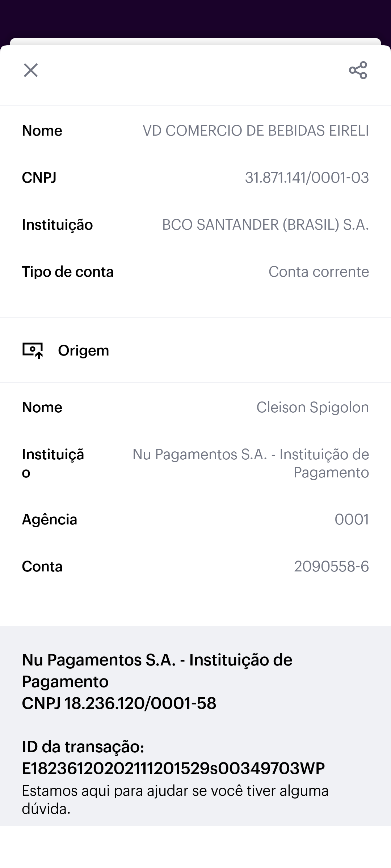Tap the share receipt icon
The width and height of the screenshot is (391, 868).
[x=358, y=70]
